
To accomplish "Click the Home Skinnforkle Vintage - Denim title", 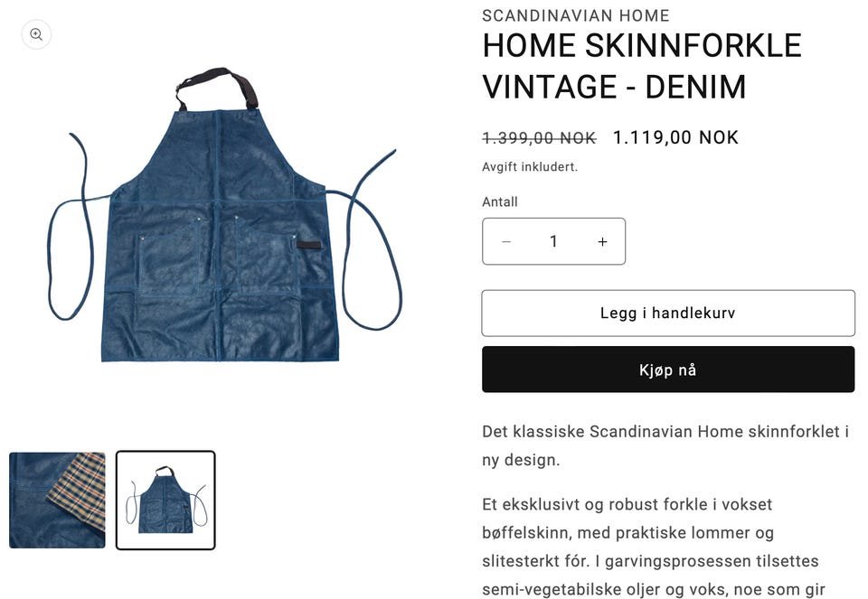I will (x=642, y=66).
